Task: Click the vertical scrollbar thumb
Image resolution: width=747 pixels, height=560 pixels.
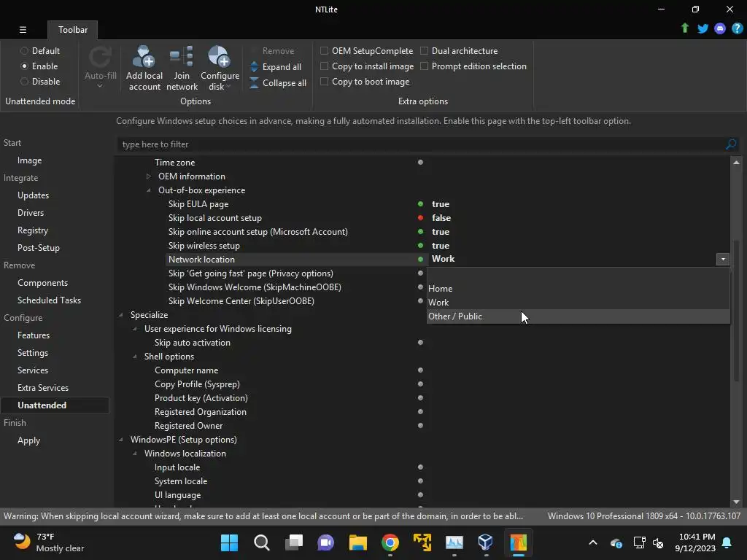Action: (737, 309)
